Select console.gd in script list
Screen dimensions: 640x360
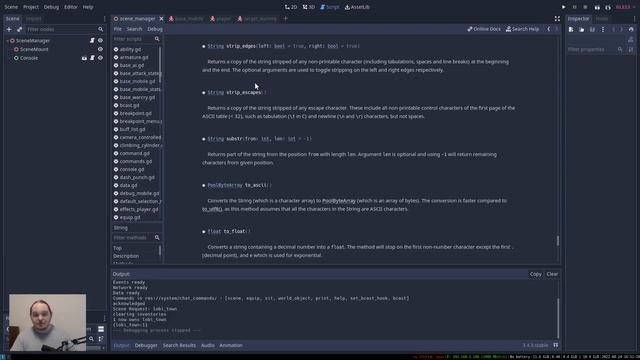pyautogui.click(x=131, y=169)
